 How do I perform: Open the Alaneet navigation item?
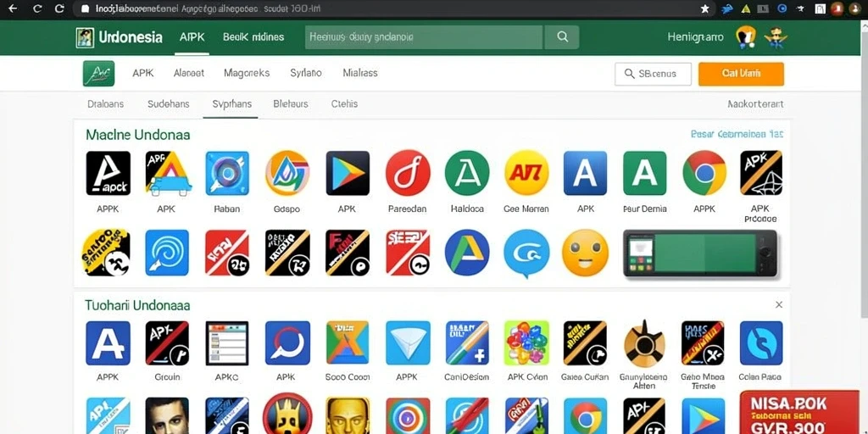pos(189,73)
